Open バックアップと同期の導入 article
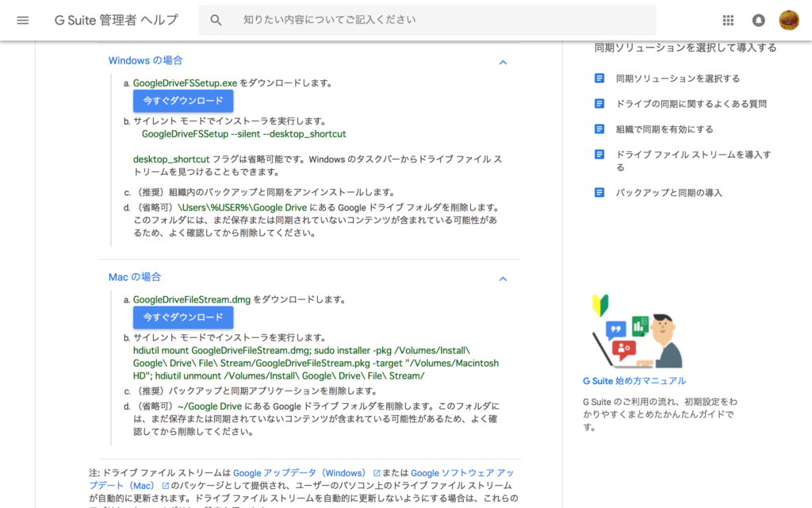The width and height of the screenshot is (812, 508). (668, 193)
